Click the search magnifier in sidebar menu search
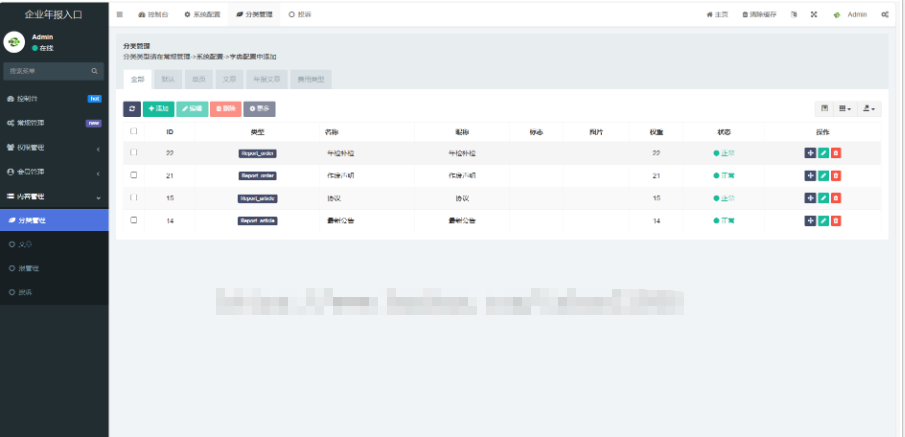The image size is (905, 437). [95, 71]
